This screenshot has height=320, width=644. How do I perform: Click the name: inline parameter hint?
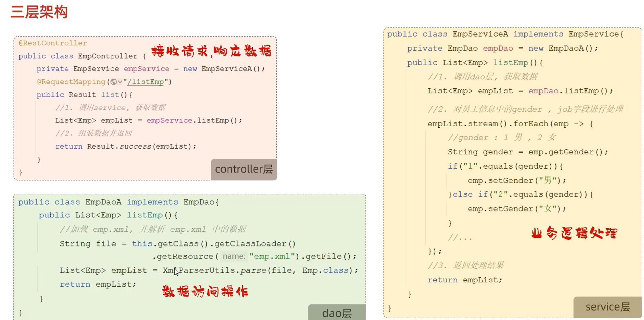[x=233, y=256]
